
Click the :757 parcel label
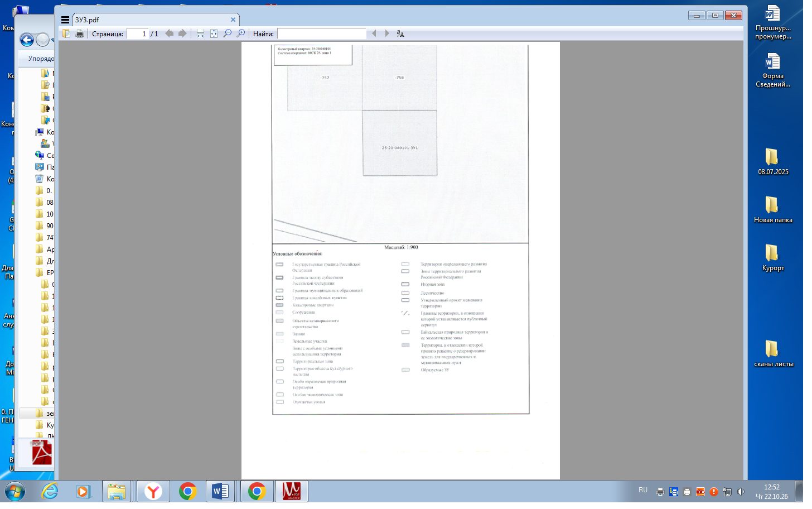click(x=325, y=78)
